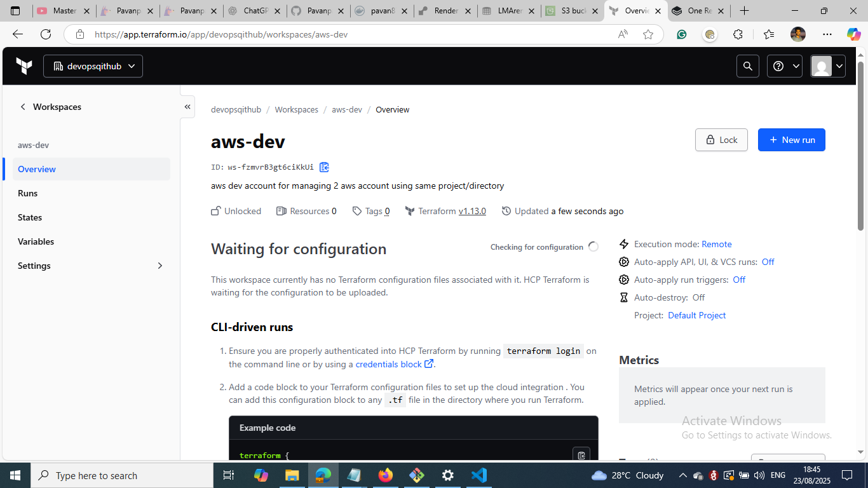Viewport: 868px width, 488px height.
Task: Collapse the sidebar with double-chevron icon
Action: [187, 107]
